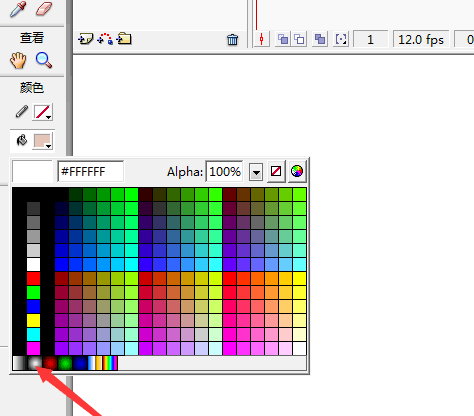Select the Eyedropper tool
Viewport: 474px width, 416px height.
(18, 9)
